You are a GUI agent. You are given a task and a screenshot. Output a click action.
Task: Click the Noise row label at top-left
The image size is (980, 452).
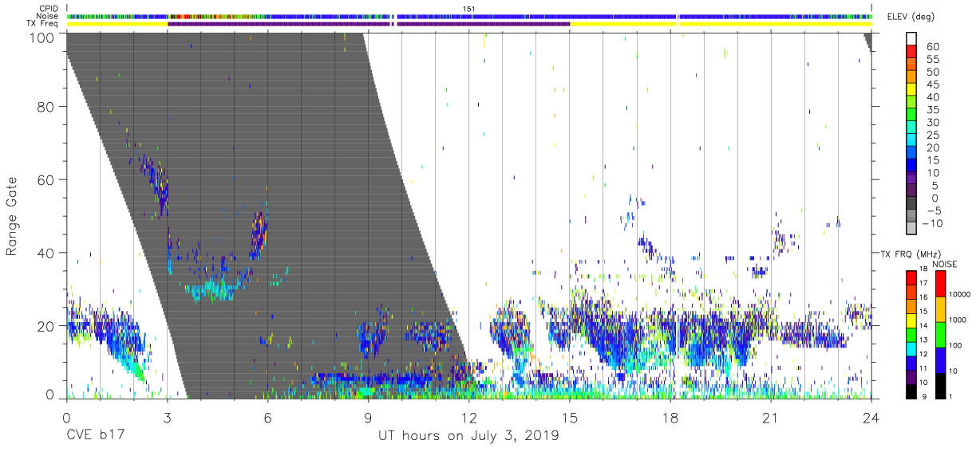(x=47, y=16)
